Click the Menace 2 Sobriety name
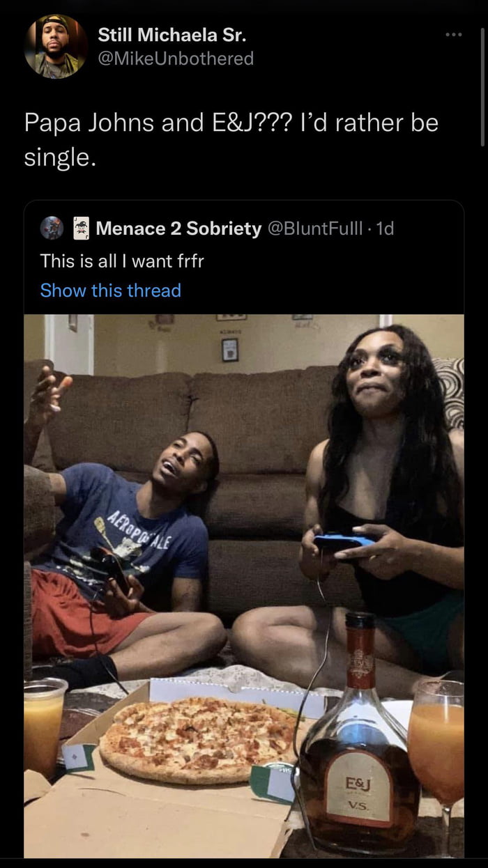Screen dimensions: 488x868 pyautogui.click(x=178, y=228)
